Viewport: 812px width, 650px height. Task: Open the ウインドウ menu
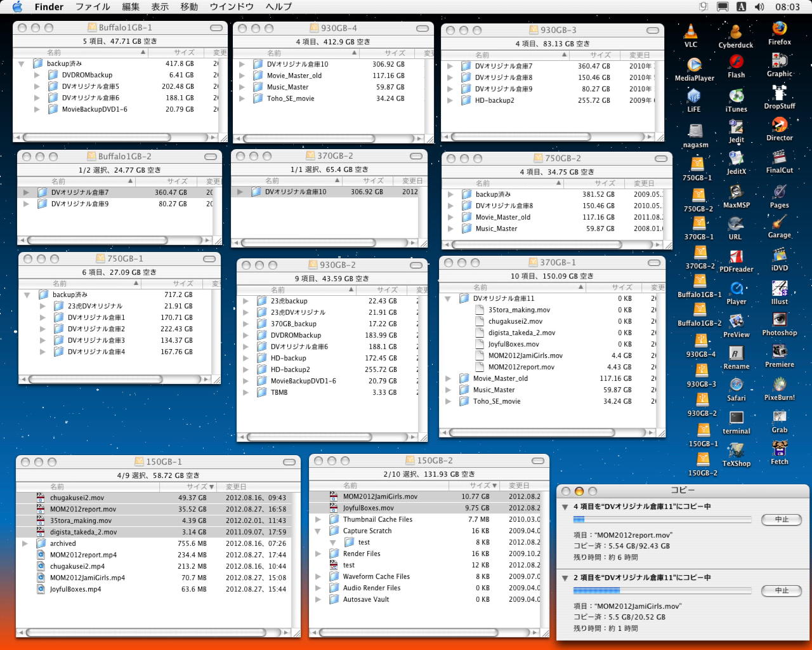pos(232,7)
